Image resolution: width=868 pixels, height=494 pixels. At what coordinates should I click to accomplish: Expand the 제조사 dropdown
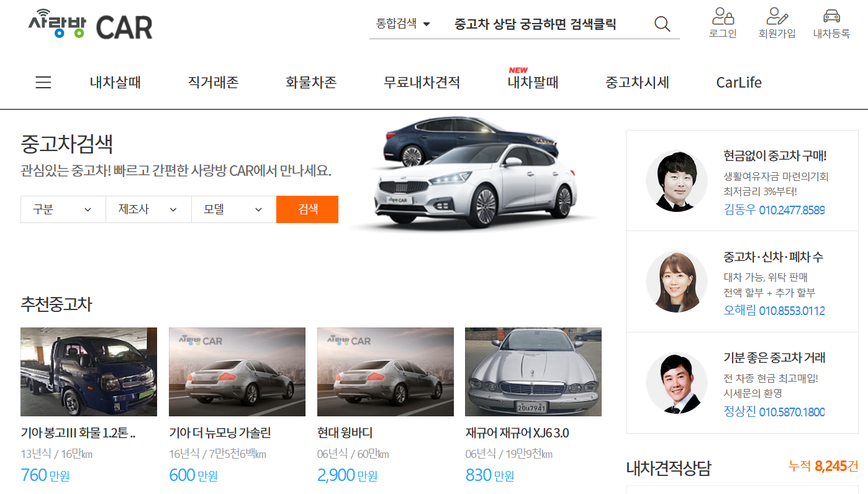coord(148,209)
